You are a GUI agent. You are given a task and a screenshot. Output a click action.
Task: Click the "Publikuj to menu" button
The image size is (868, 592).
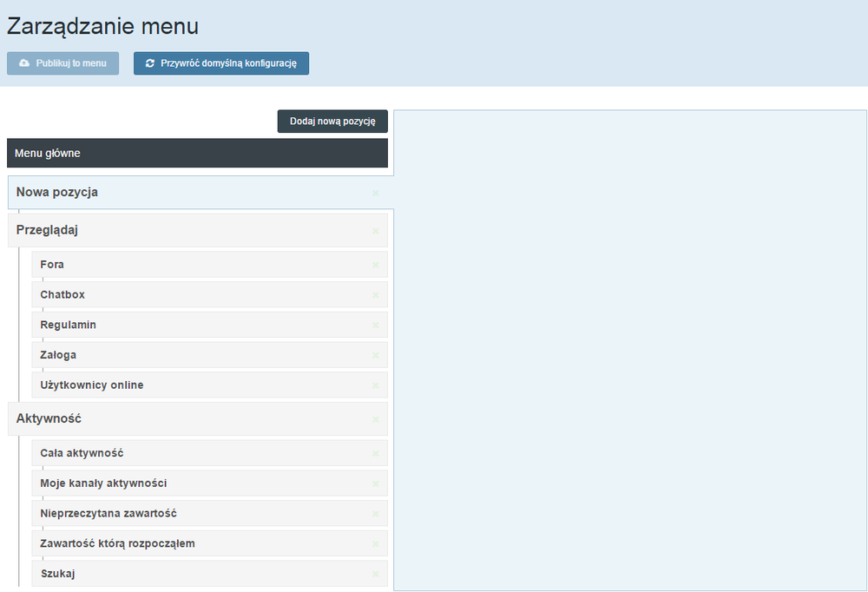[x=62, y=62]
